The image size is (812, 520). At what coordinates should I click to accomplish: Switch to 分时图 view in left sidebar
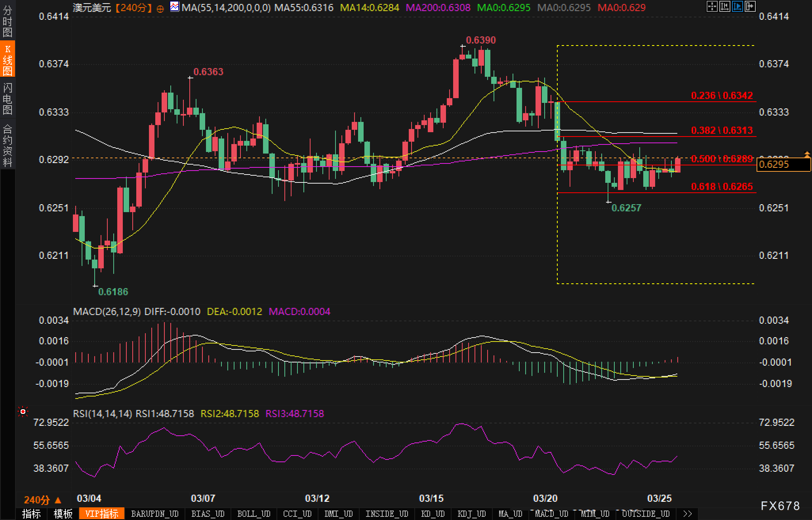7,21
